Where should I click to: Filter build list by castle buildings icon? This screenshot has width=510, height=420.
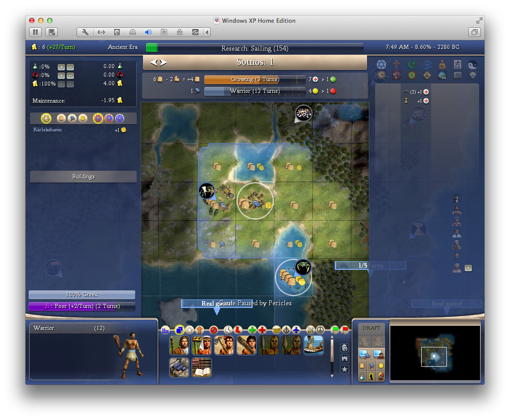click(345, 359)
